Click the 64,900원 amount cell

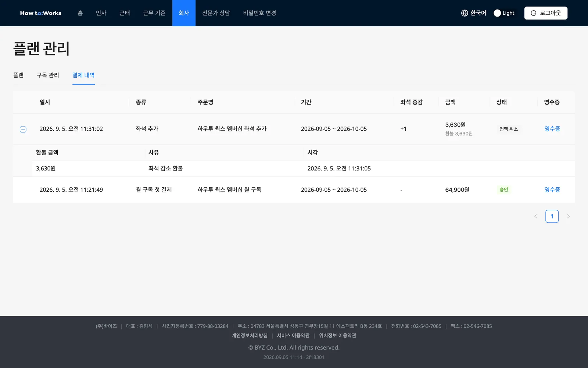(x=457, y=190)
